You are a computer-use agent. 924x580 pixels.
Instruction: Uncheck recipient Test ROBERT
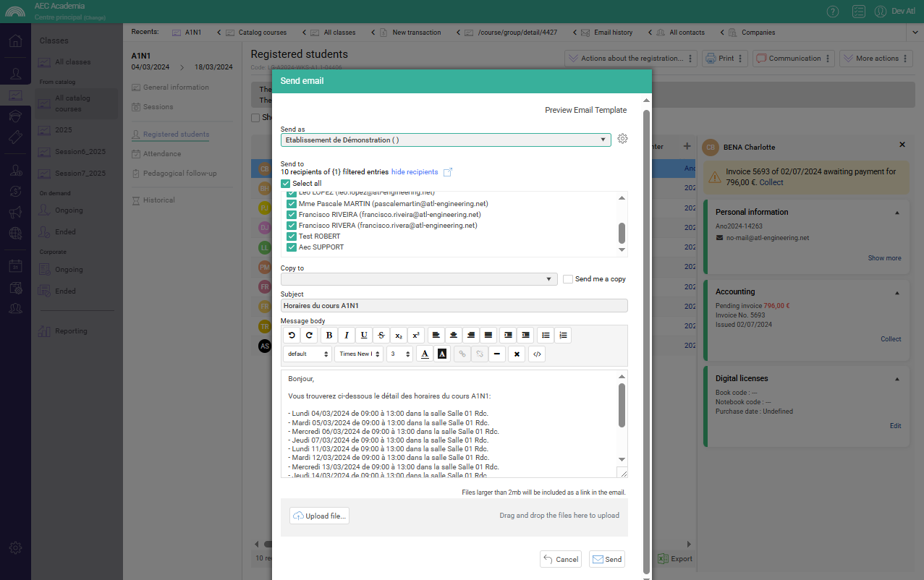pos(292,236)
